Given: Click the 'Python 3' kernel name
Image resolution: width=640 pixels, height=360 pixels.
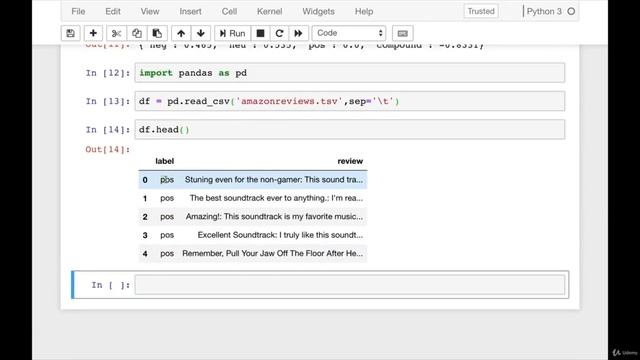Looking at the screenshot, I should [x=544, y=11].
